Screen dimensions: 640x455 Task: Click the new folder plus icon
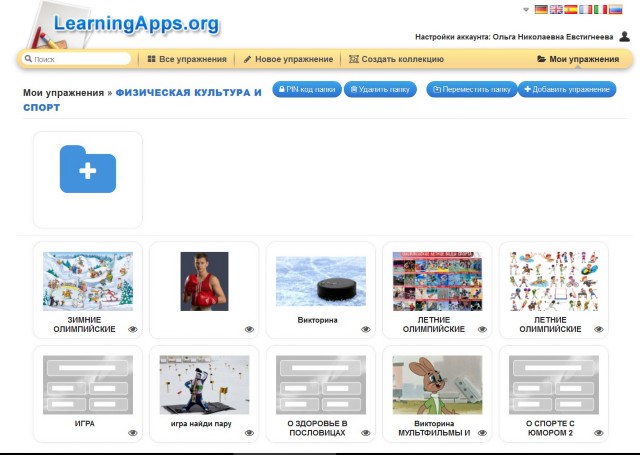click(x=87, y=170)
